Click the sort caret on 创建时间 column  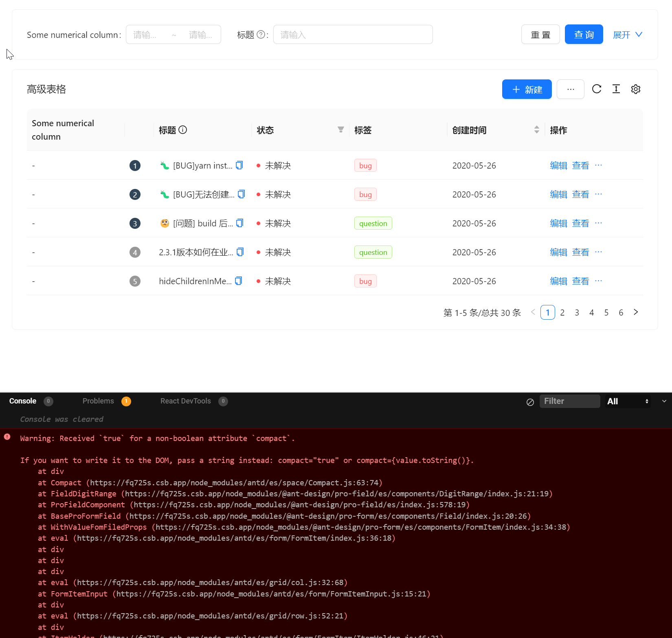pyautogui.click(x=537, y=130)
